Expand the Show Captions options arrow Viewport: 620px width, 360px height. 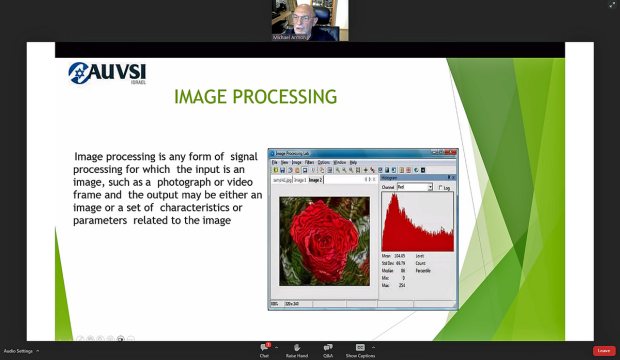tap(373, 347)
